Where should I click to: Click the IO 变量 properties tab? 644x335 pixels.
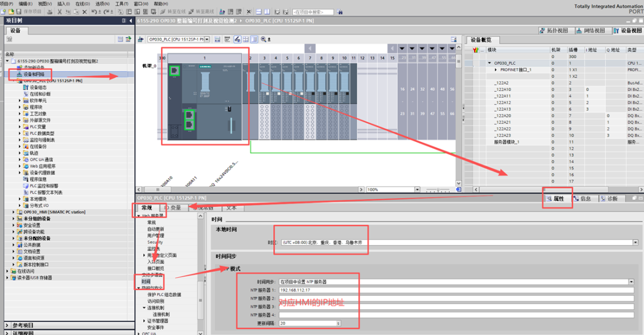coord(174,207)
